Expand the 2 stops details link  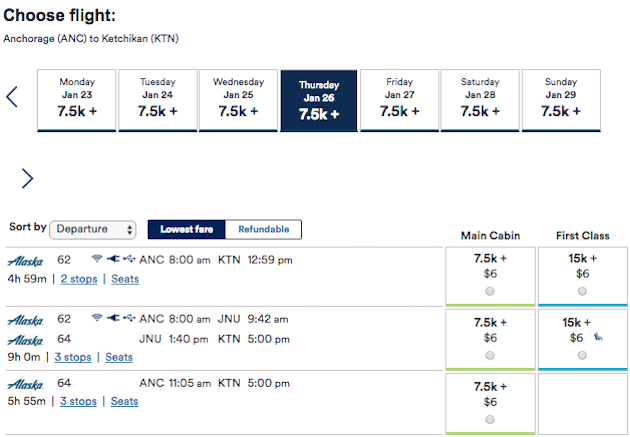pos(79,279)
